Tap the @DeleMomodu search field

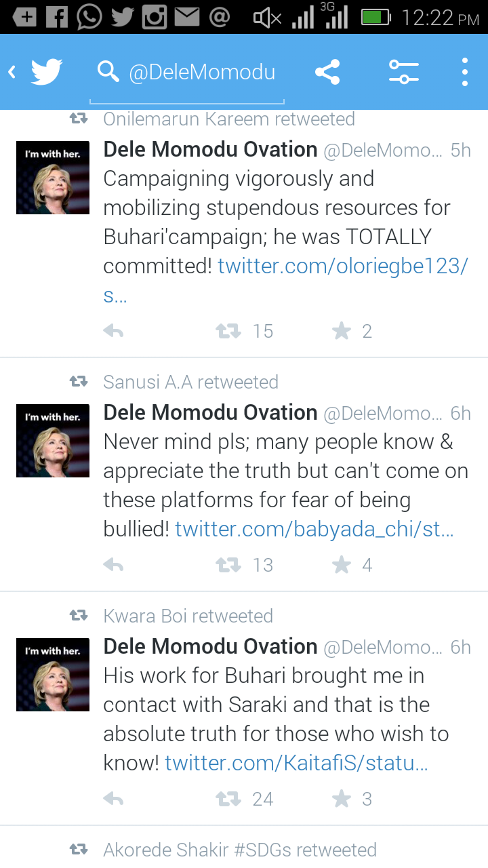tap(201, 72)
